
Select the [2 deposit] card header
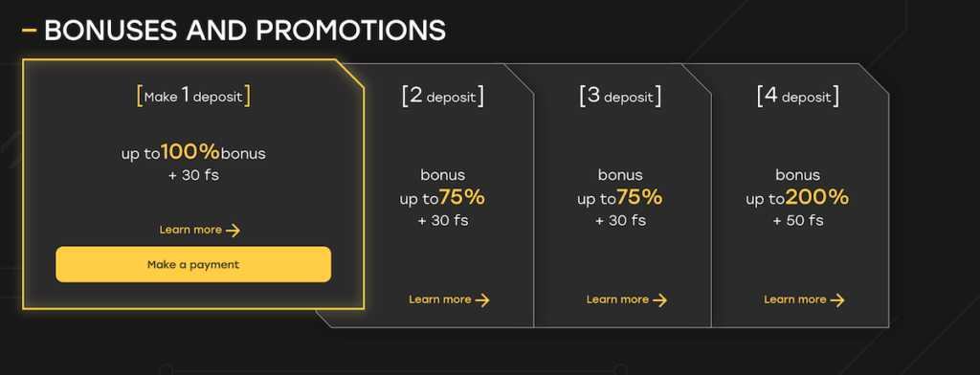coord(443,97)
